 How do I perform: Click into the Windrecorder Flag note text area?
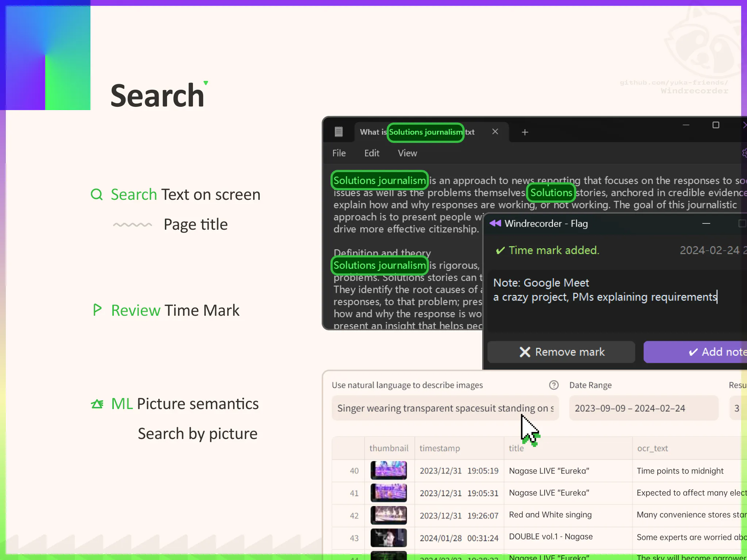point(617,301)
